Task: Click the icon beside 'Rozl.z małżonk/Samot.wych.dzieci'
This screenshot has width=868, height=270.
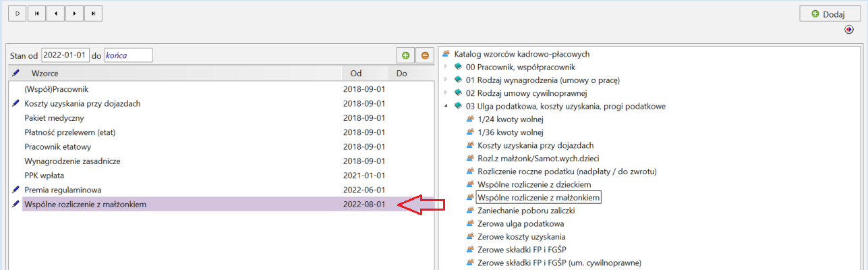Action: (471, 158)
